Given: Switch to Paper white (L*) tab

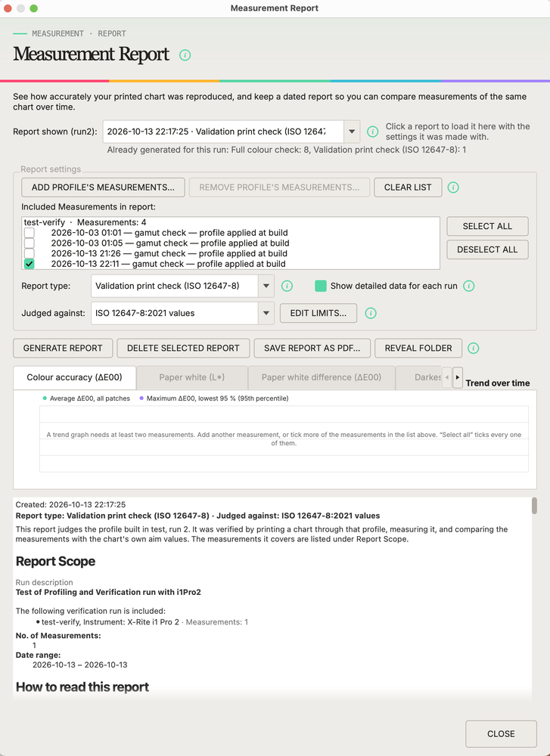Looking at the screenshot, I should click(x=192, y=377).
